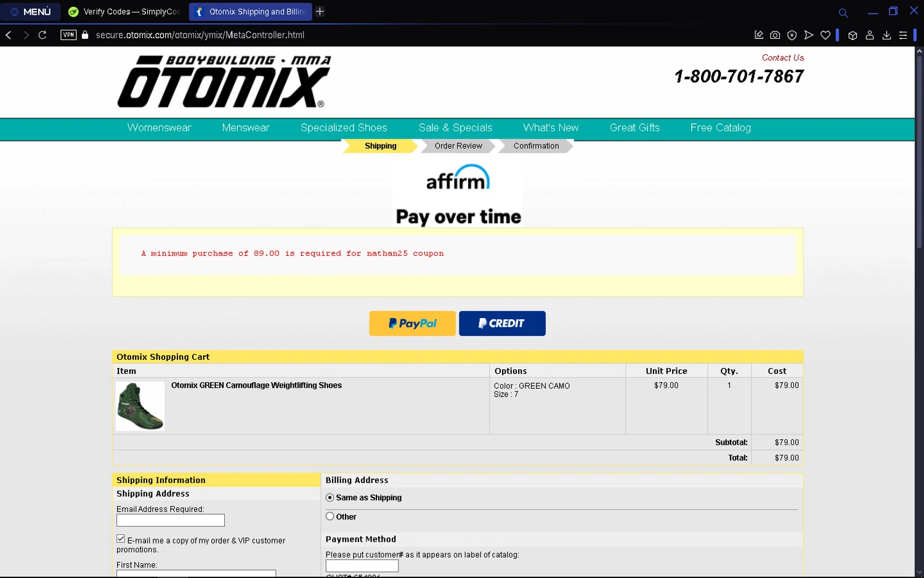Search tabs with magnifier icon
This screenshot has width=924, height=578.
tap(843, 12)
